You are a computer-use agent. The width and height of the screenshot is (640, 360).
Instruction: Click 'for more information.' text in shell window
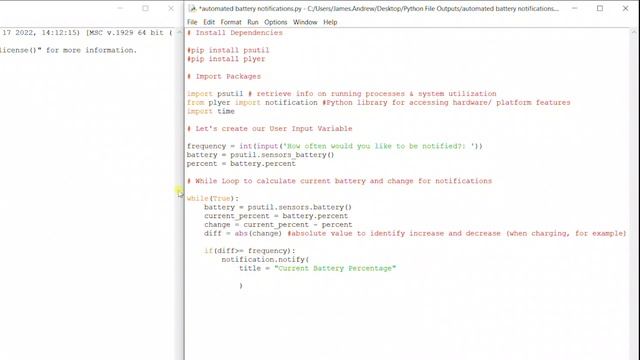[x=91, y=50]
